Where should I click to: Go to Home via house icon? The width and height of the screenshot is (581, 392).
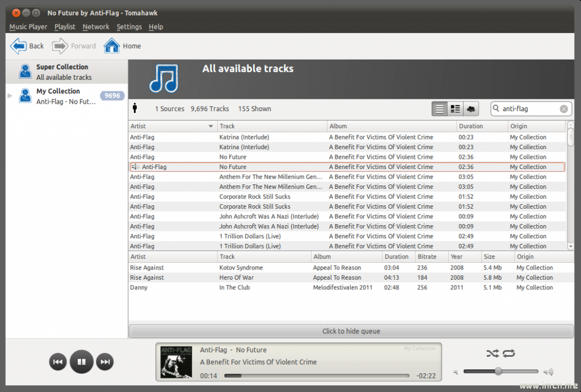click(112, 45)
